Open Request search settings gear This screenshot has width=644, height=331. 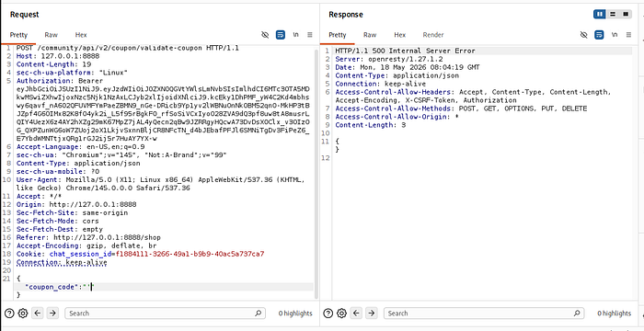click(23, 314)
